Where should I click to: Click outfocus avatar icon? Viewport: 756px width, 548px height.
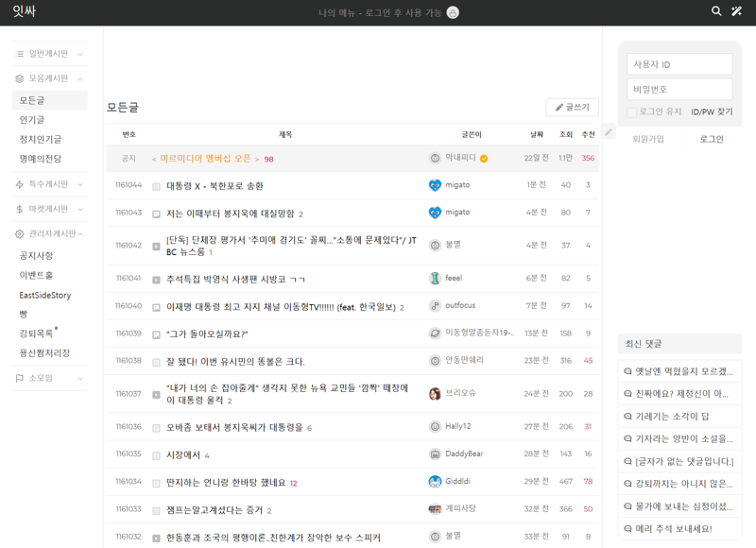click(435, 305)
